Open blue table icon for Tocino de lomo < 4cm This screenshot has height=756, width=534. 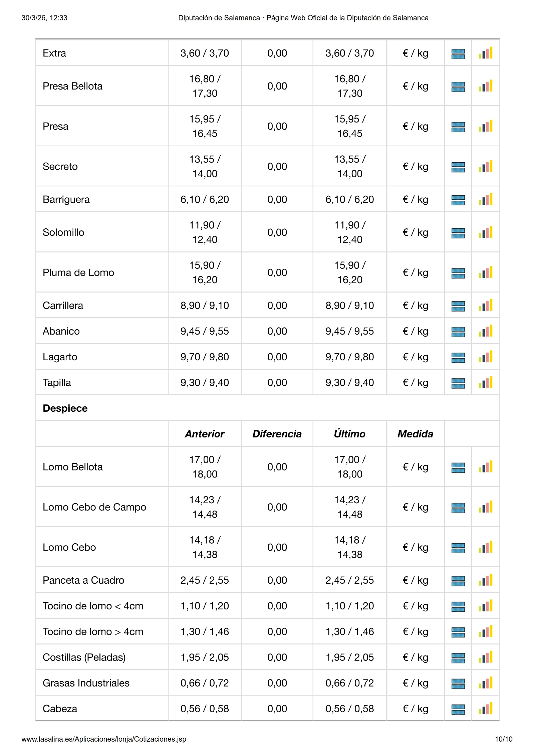coord(458,606)
